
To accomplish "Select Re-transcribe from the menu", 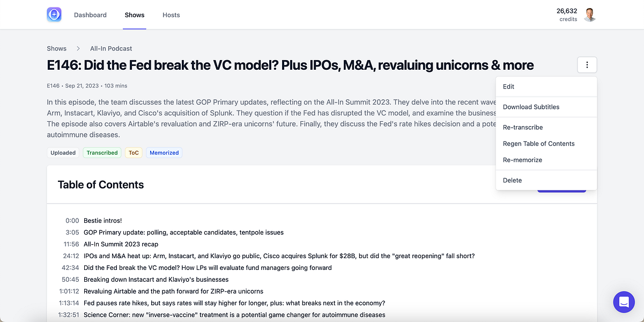I will click(x=523, y=127).
